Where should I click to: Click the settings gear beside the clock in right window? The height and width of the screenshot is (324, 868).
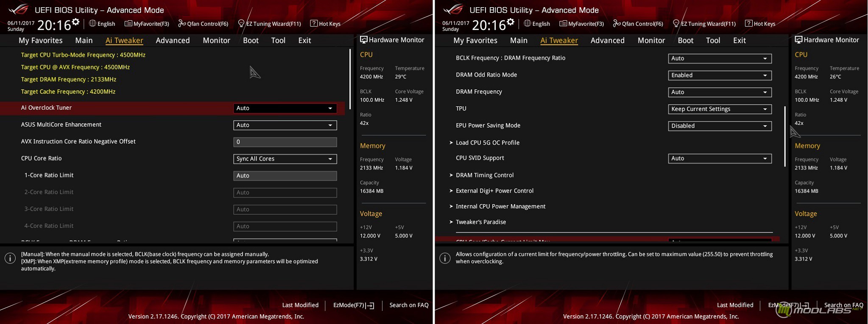pyautogui.click(x=510, y=22)
